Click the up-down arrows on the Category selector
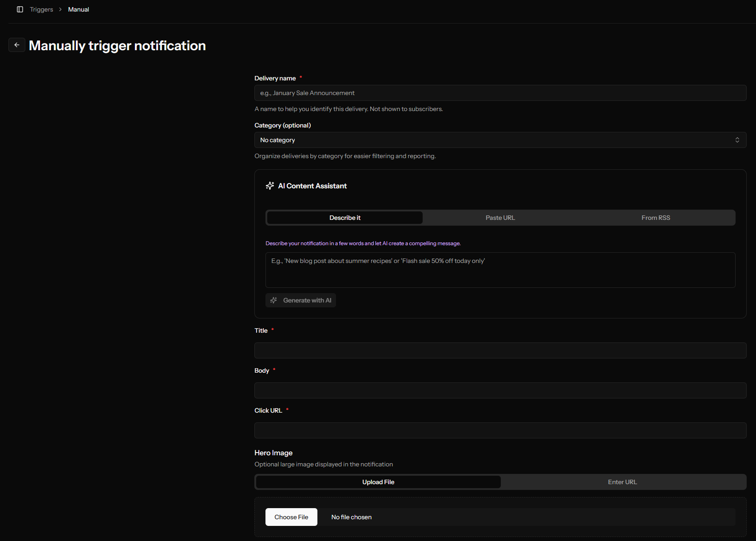 tap(737, 139)
